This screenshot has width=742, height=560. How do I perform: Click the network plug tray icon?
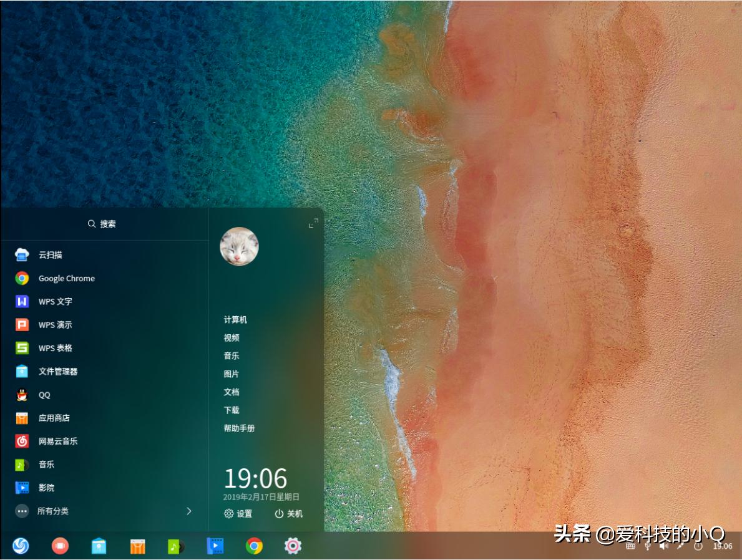coord(681,546)
